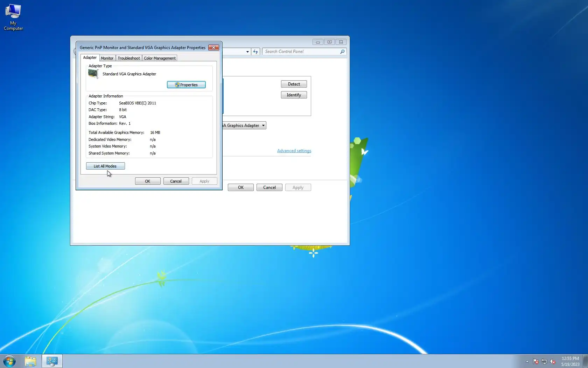
Task: Open the Windows Start menu orb
Action: (9, 361)
